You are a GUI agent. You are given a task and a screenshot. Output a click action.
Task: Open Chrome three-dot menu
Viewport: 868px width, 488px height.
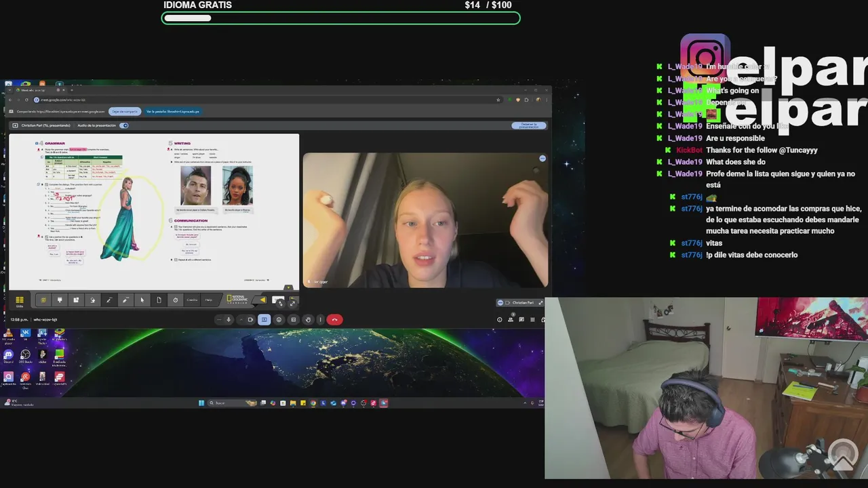pyautogui.click(x=547, y=100)
